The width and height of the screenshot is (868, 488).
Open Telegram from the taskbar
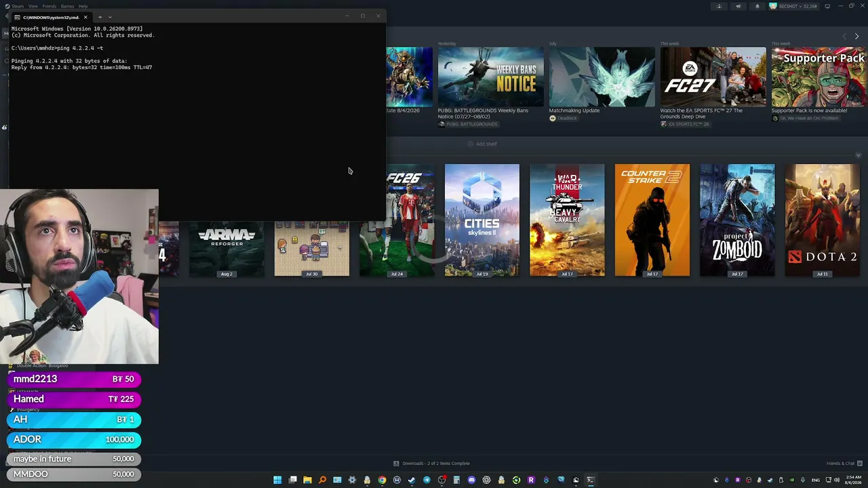[x=427, y=480]
